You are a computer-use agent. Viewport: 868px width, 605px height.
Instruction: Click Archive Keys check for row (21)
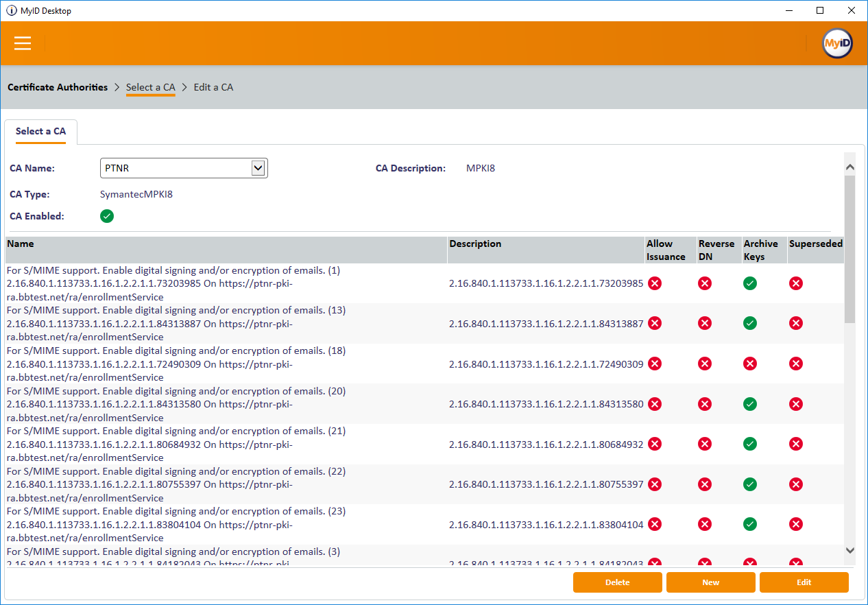tap(750, 444)
